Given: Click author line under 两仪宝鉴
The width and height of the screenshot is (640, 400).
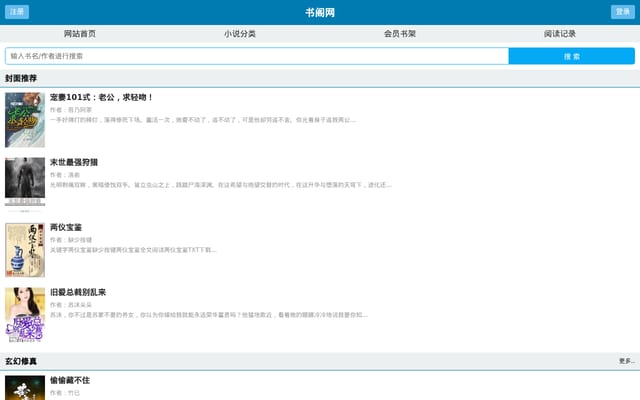Looking at the screenshot, I should click(71, 240).
